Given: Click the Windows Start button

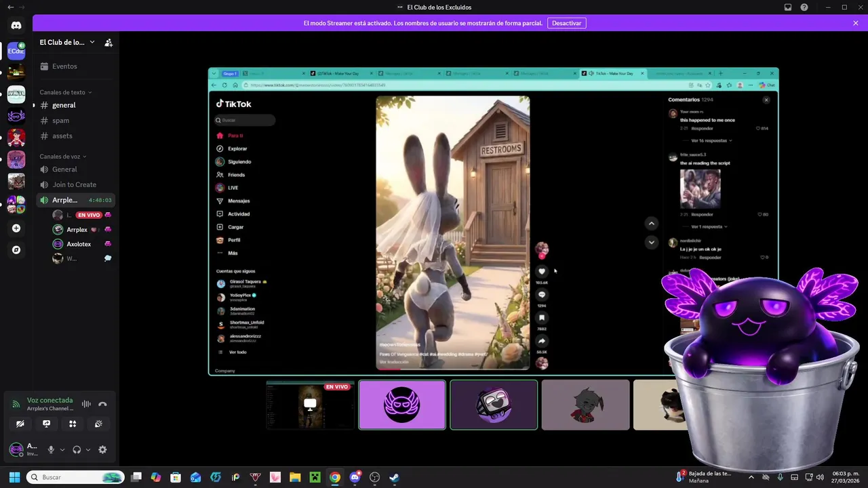Looking at the screenshot, I should [14, 477].
